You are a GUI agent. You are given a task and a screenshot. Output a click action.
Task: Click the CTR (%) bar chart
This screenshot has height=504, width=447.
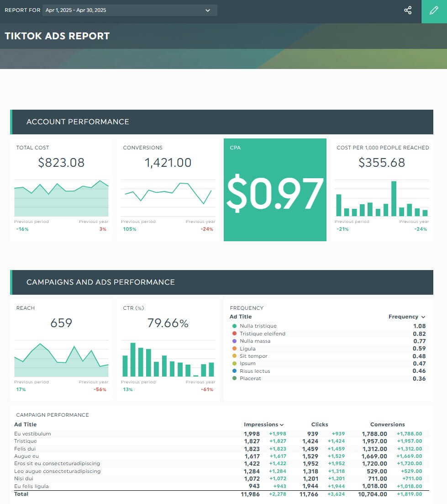168,358
